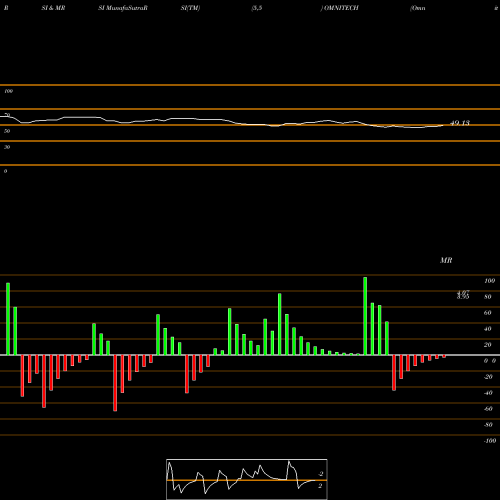
Task: Click the -40 label on the MR axis
Action: (x=488, y=393)
